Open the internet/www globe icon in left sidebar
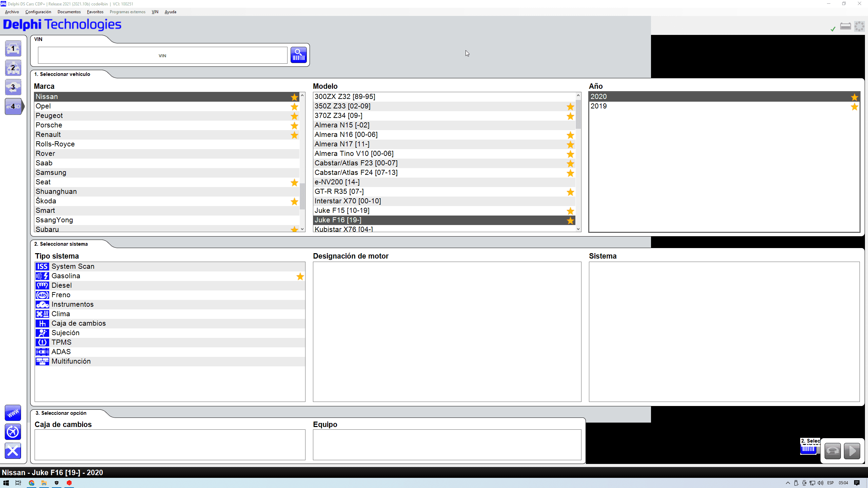This screenshot has width=868, height=488. point(13,413)
